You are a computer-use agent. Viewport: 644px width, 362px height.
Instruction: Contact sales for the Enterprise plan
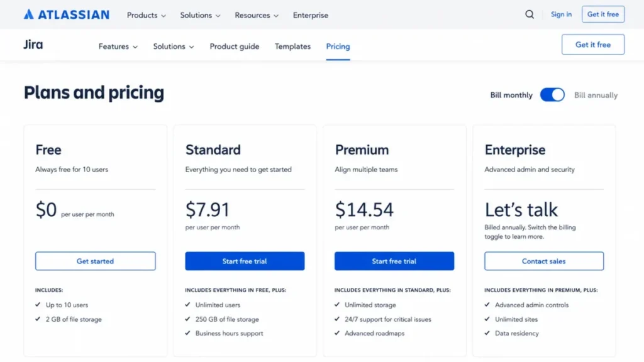point(544,261)
